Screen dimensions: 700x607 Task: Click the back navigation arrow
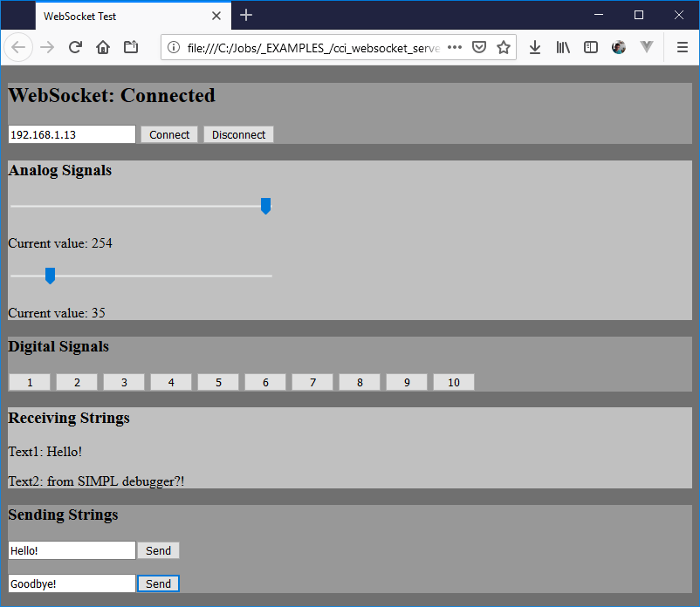[18, 47]
